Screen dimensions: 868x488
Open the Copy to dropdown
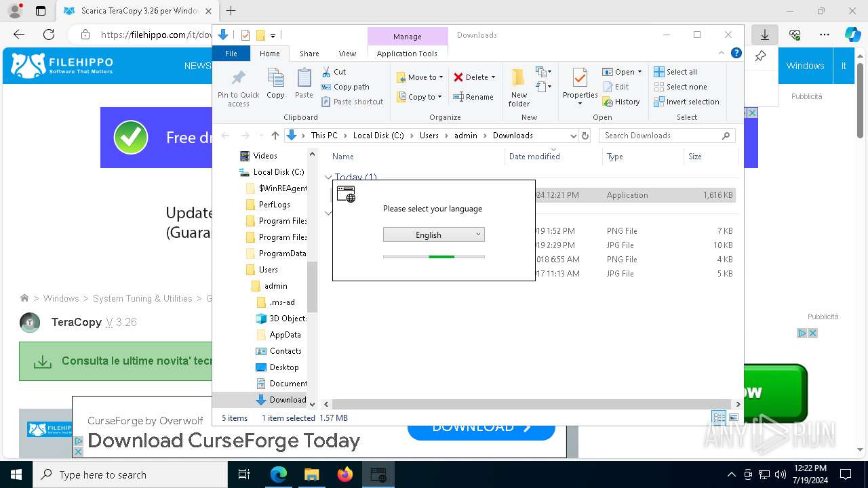point(419,97)
